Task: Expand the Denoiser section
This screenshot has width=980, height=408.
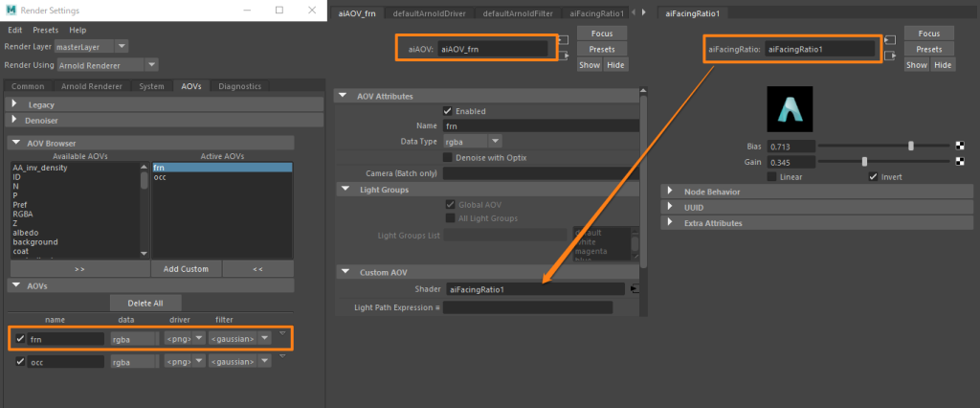Action: tap(165, 120)
